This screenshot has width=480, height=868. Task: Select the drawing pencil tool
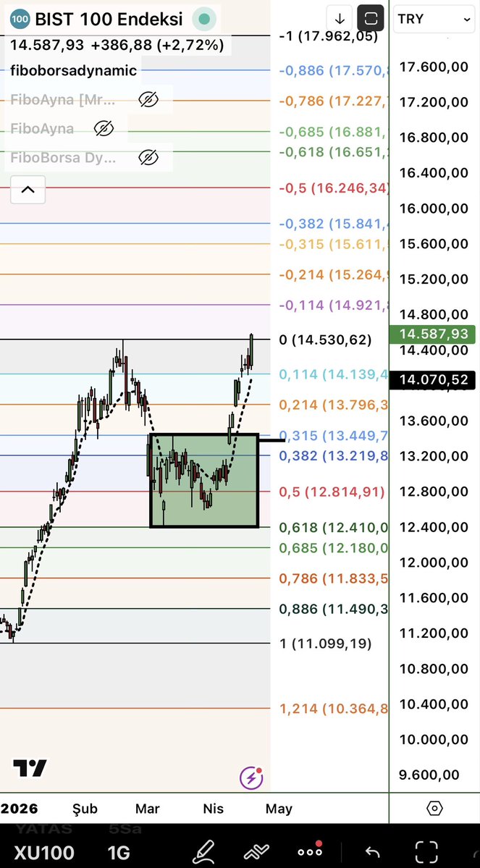pos(203,851)
